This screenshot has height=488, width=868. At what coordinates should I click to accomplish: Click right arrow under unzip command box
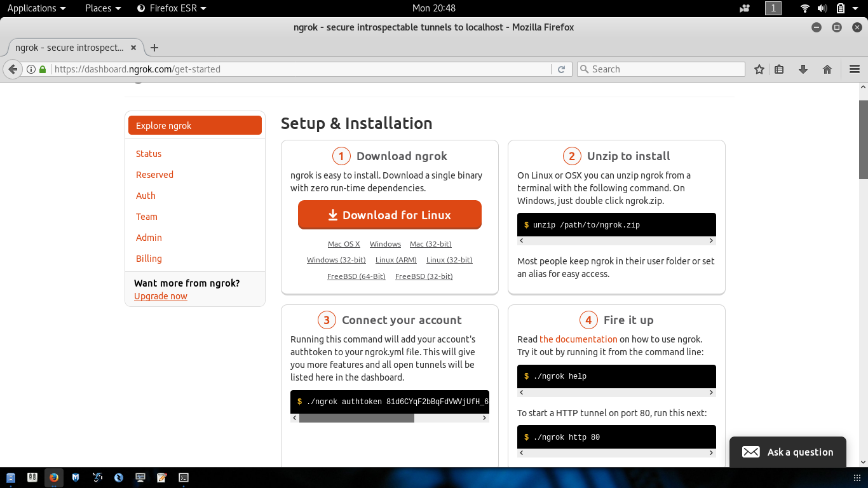[712, 241]
